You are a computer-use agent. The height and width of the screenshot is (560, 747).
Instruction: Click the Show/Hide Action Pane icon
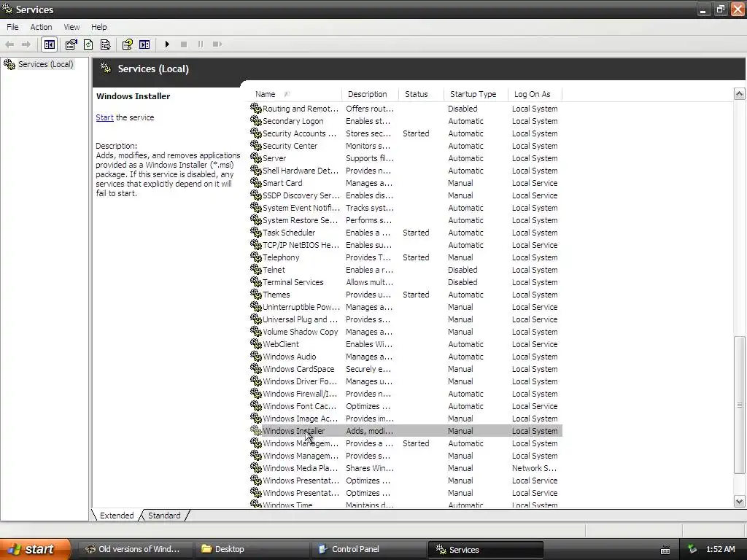tap(144, 44)
